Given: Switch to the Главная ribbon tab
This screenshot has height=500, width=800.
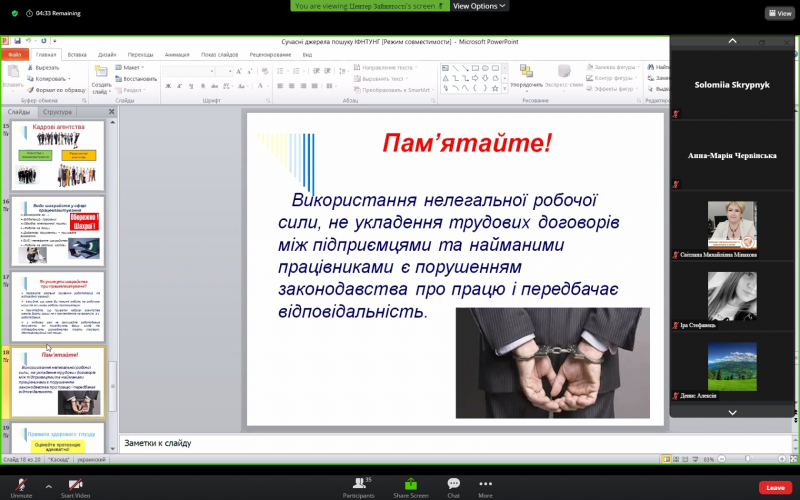Looking at the screenshot, I should [x=46, y=55].
